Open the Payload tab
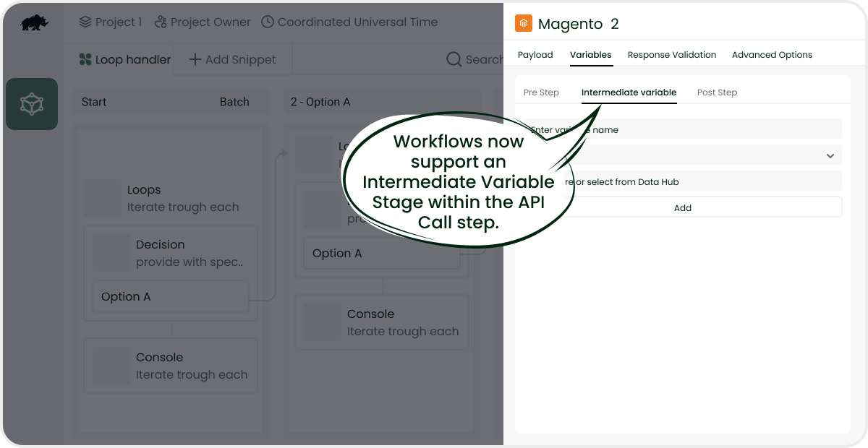The image size is (868, 448). click(x=535, y=55)
